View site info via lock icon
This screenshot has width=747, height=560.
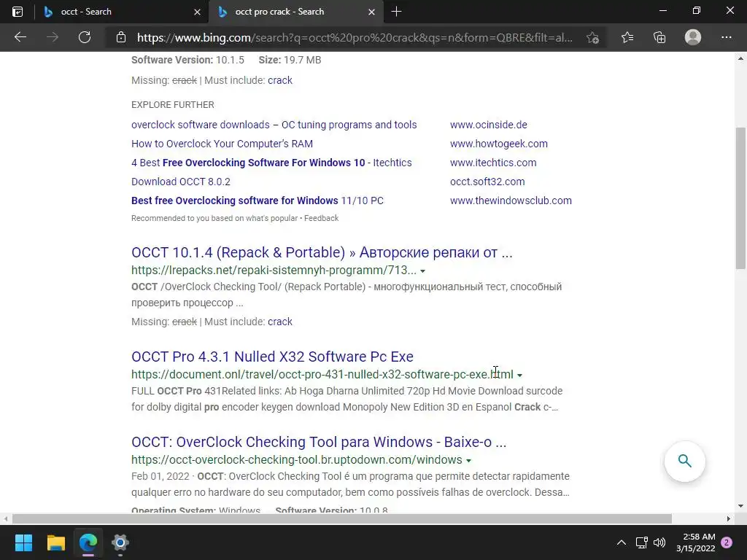[121, 37]
